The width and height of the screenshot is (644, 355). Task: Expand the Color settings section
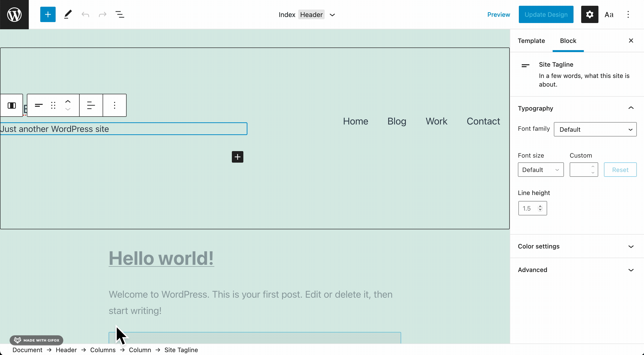click(577, 246)
